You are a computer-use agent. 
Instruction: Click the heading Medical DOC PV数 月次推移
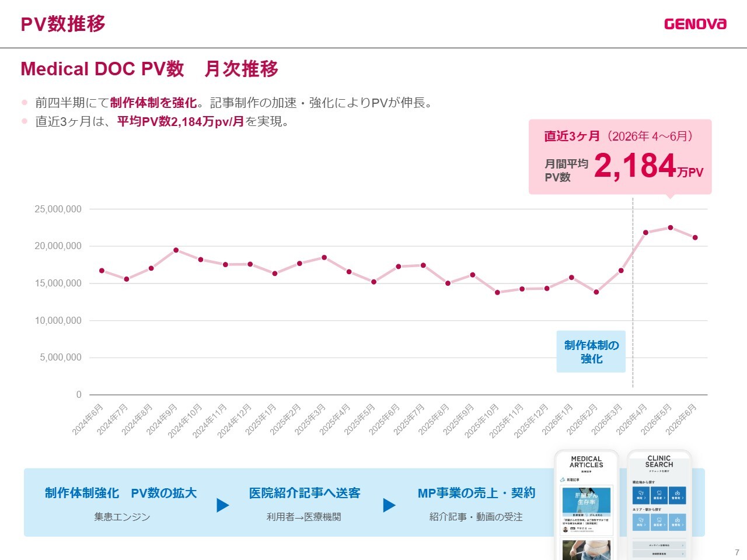(149, 69)
